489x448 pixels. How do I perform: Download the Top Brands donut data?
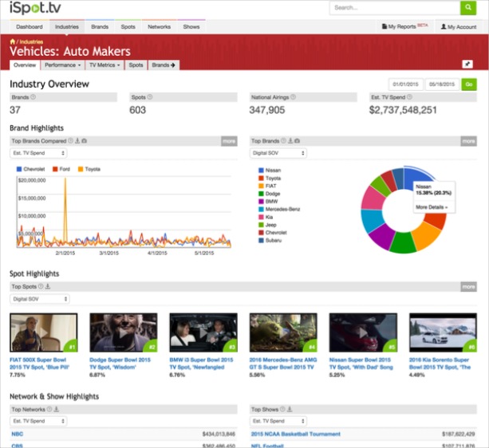290,140
